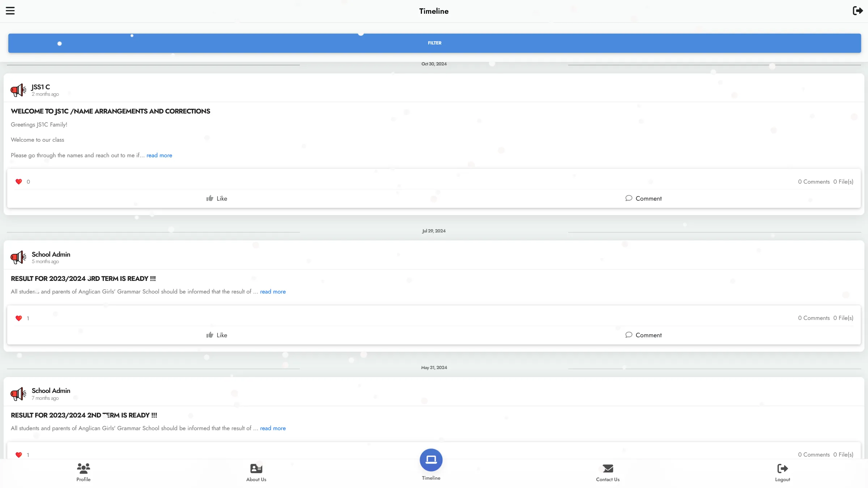Click '0 Comments' on 3RD TERM result post
Viewport: 868px width, 488px height.
coord(814,318)
